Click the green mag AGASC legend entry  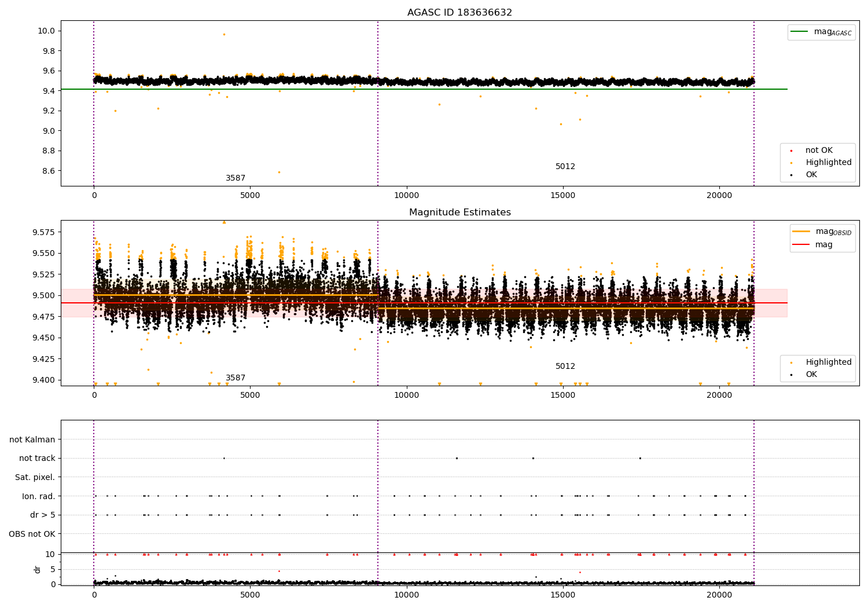(x=821, y=32)
